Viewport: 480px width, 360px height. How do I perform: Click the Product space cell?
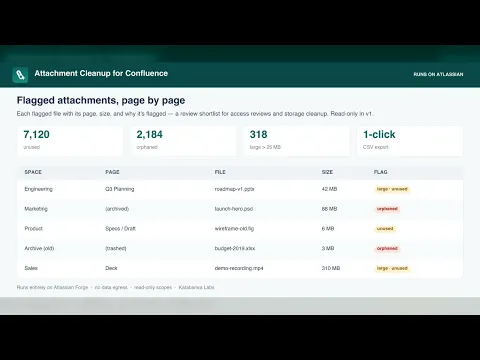33,229
